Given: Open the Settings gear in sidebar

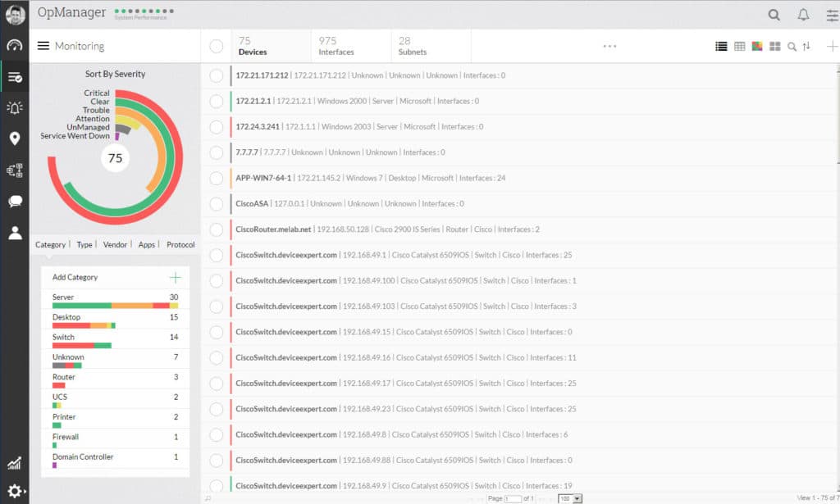Looking at the screenshot, I should tap(15, 491).
